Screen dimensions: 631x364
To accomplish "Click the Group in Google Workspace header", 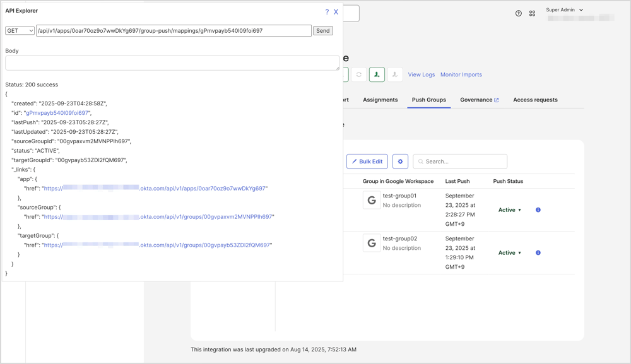I will coord(398,182).
